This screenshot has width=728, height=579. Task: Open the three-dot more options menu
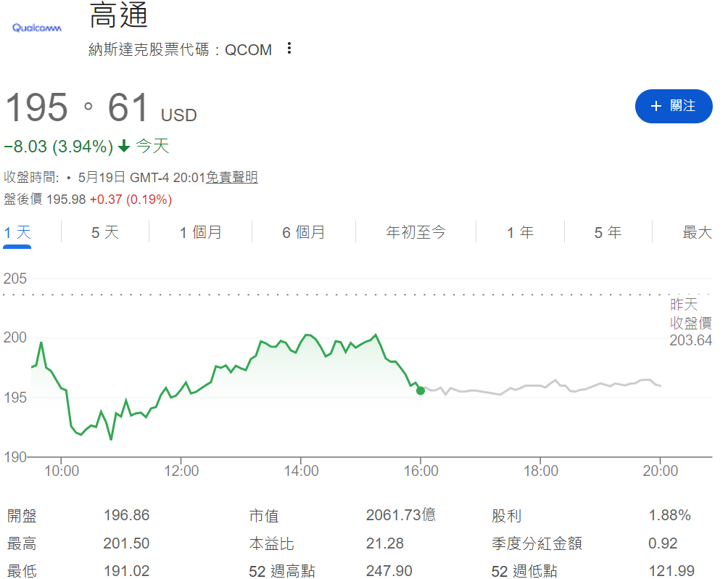289,49
